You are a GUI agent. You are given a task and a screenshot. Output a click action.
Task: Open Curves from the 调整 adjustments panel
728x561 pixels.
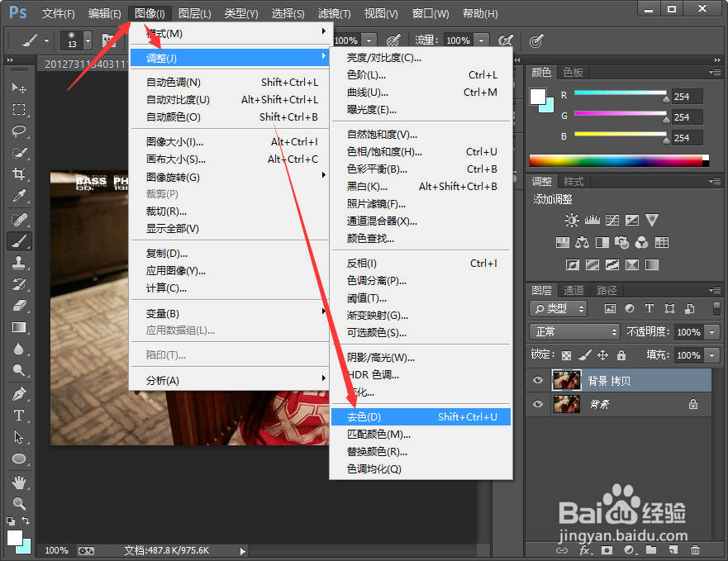point(612,219)
